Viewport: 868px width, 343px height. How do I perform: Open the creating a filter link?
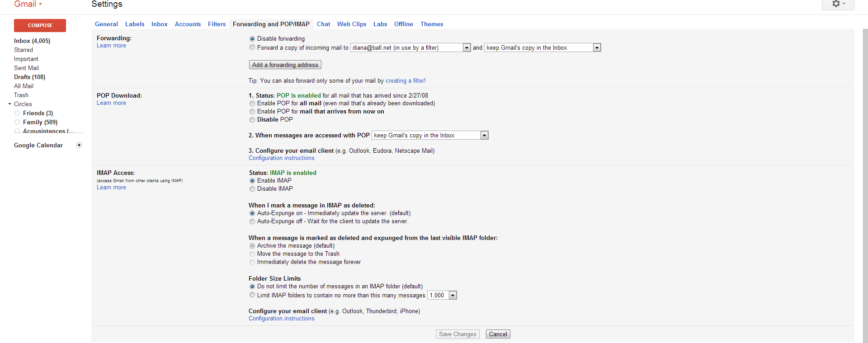point(405,81)
